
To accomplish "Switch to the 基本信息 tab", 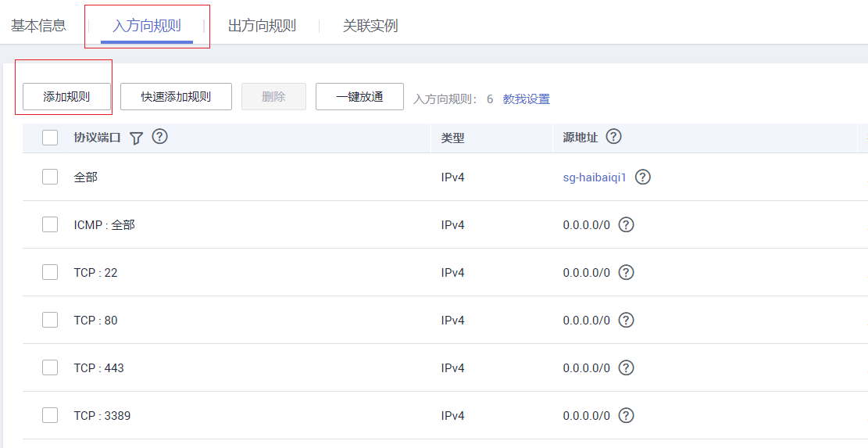I will (38, 26).
